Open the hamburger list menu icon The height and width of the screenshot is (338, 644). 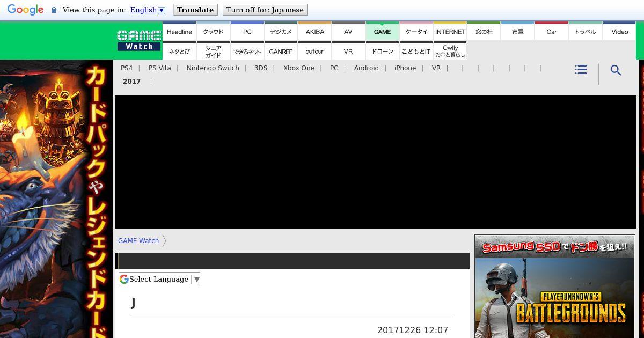point(581,70)
